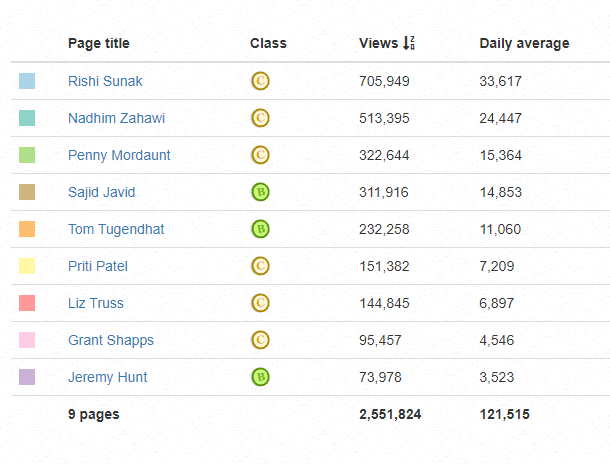
Task: Click the B-class icon for Jeremy Hunt
Action: point(260,377)
